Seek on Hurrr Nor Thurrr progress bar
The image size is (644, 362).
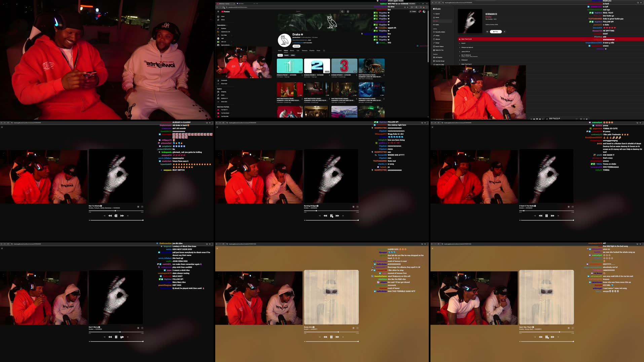546,332
